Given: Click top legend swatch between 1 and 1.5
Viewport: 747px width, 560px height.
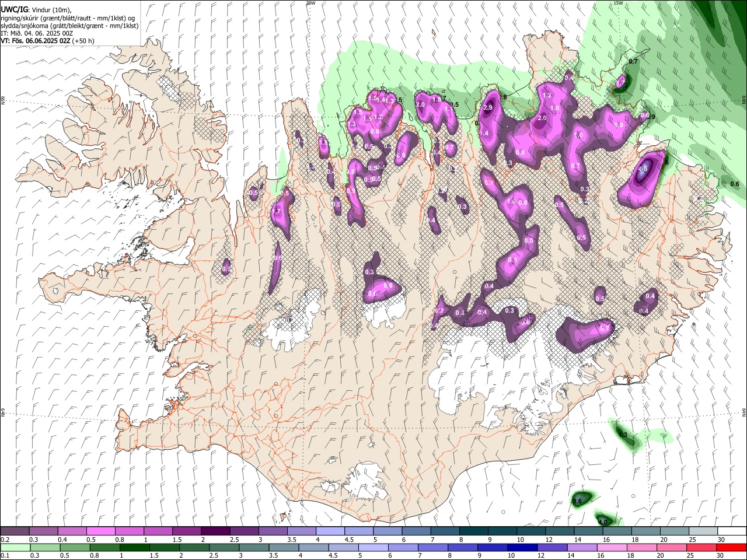Looking at the screenshot, I should coord(158,531).
